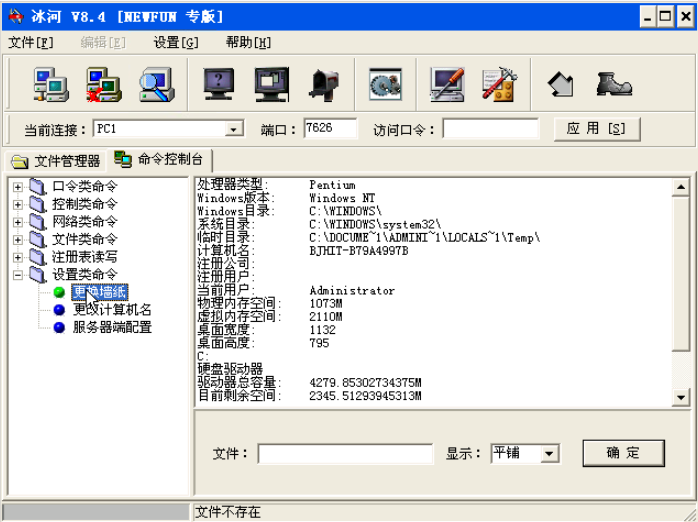The image size is (698, 522).
Task: Select the 更换墙纸 command
Action: point(100,292)
